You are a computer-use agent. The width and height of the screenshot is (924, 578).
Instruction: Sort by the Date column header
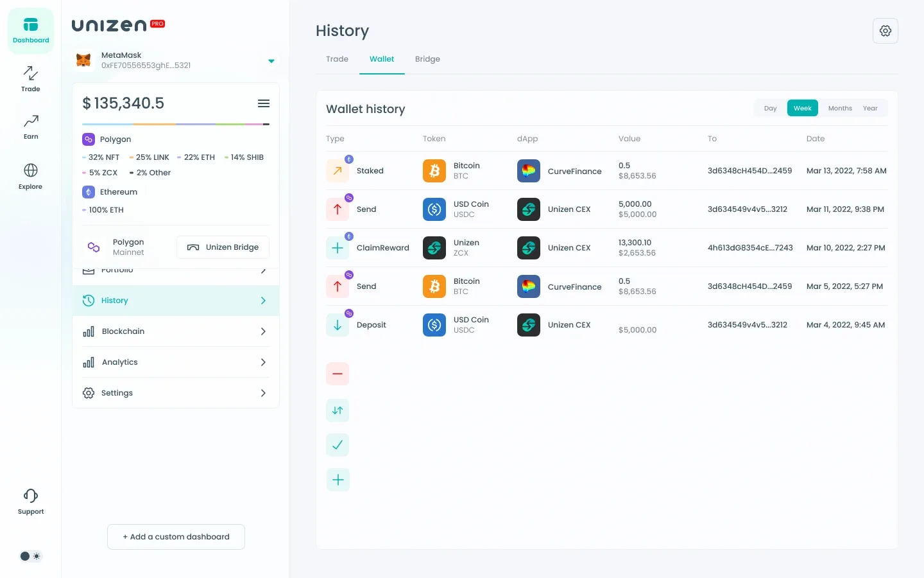(x=816, y=139)
